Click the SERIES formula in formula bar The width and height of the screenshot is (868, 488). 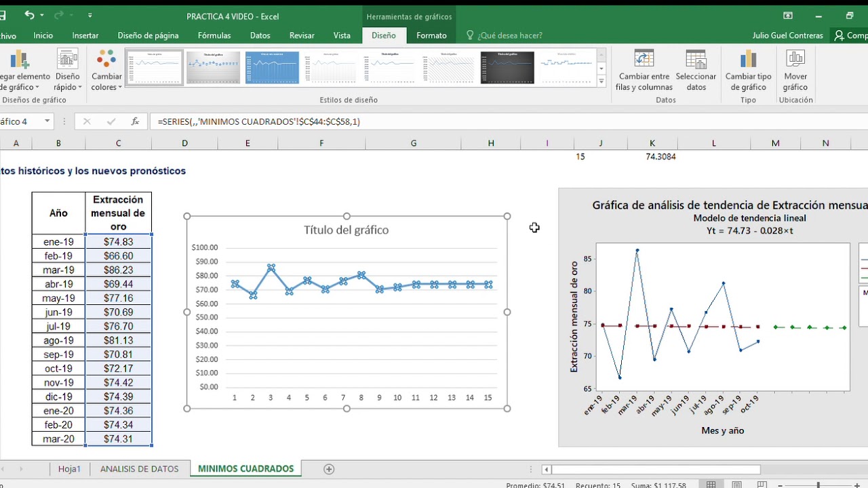pos(258,121)
